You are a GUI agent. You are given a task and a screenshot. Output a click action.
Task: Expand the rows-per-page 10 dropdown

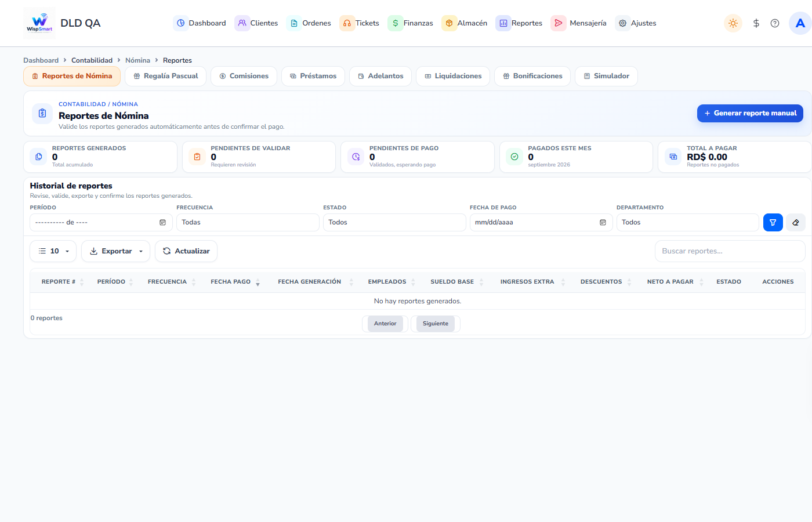click(53, 251)
